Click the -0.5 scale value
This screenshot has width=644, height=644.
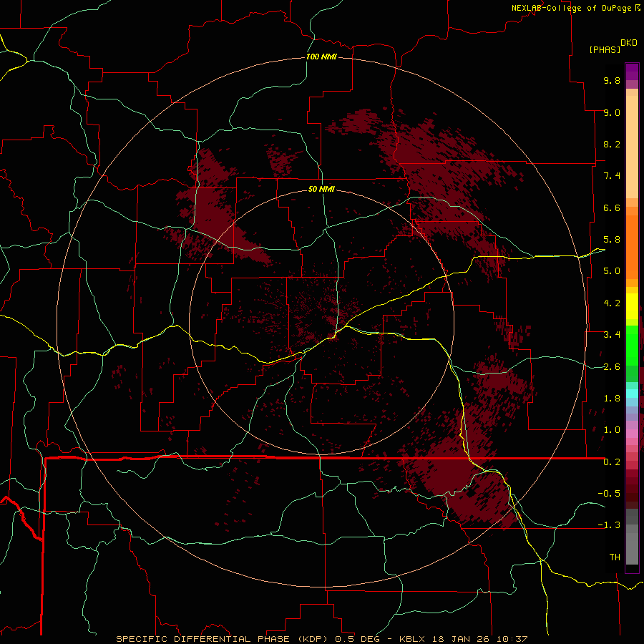(x=609, y=494)
